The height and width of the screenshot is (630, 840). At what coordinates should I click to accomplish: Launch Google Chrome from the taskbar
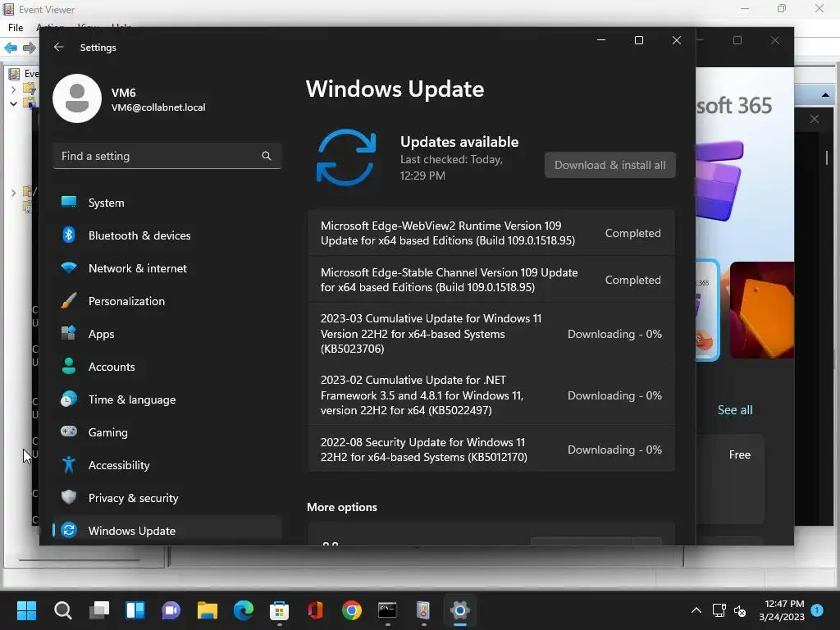click(x=352, y=610)
